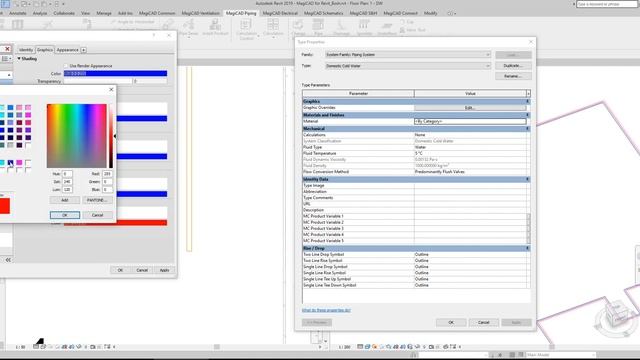This screenshot has width=640, height=360.
Task: Click the Hue value field
Action: point(67,174)
